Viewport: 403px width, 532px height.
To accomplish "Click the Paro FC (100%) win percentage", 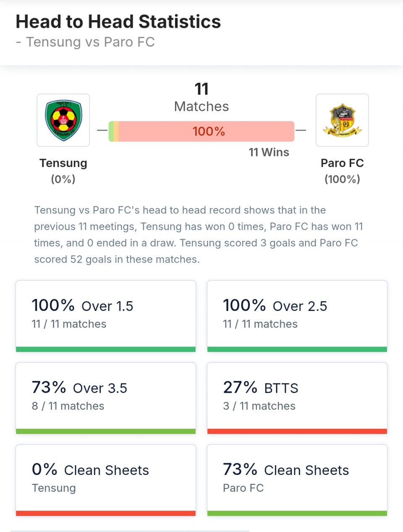I will tap(342, 179).
